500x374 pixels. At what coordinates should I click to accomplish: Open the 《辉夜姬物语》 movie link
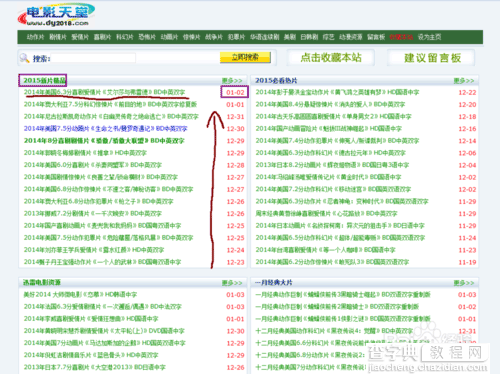click(332, 165)
